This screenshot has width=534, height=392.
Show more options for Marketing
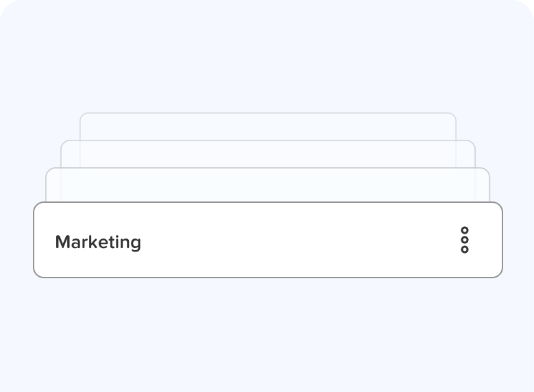pos(465,240)
